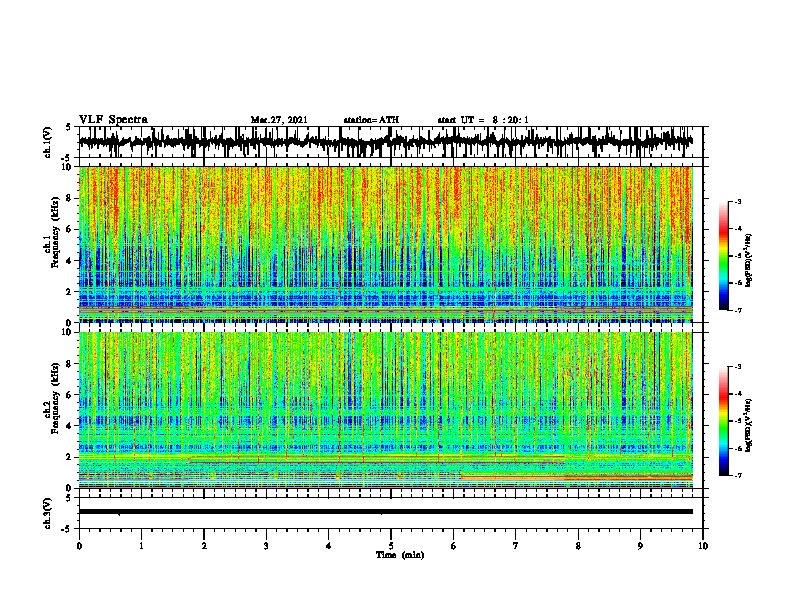Click time axis tick label "8"
792x612 pixels.
point(578,546)
